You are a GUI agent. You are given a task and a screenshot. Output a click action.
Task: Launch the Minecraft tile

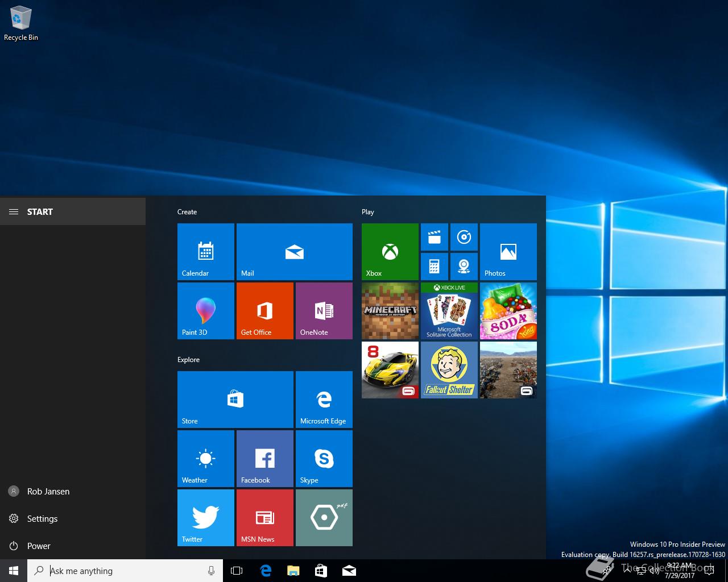(390, 311)
